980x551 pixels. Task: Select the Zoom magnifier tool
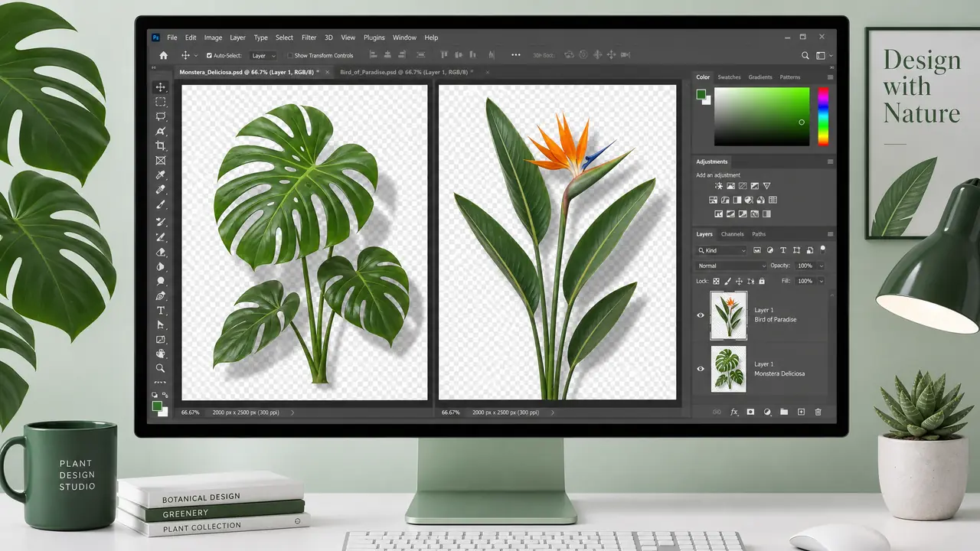point(161,368)
